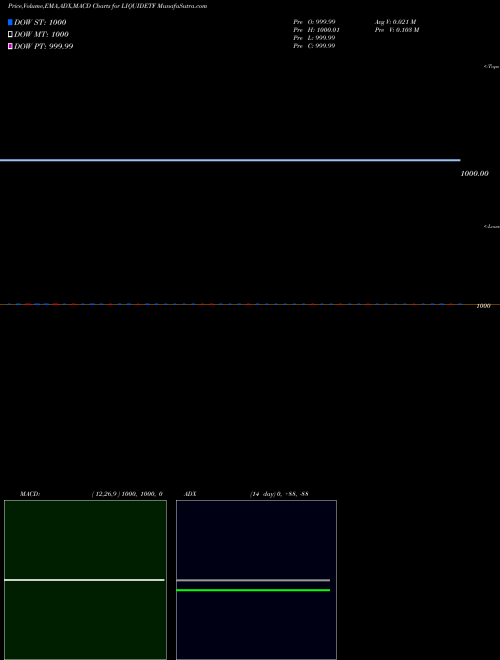This screenshot has width=500, height=660.
Task: Click the 'ADX' panel heading
Action: (190, 494)
